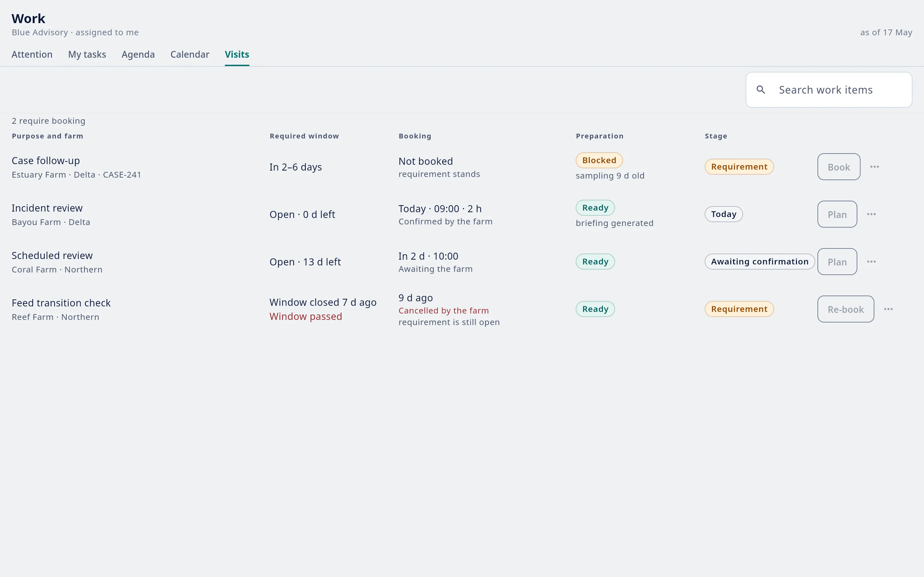This screenshot has width=924, height=577.
Task: Open more options for Incident review row
Action: [871, 214]
